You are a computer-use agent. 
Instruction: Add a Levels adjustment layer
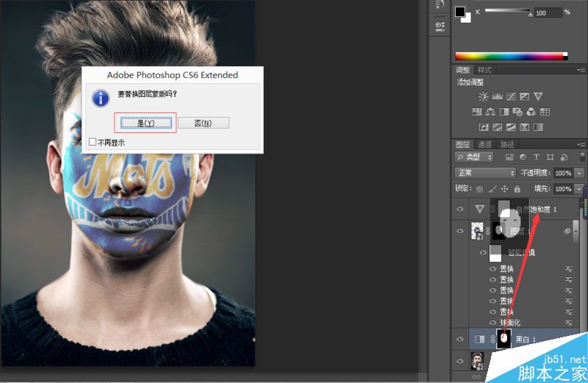(498, 97)
